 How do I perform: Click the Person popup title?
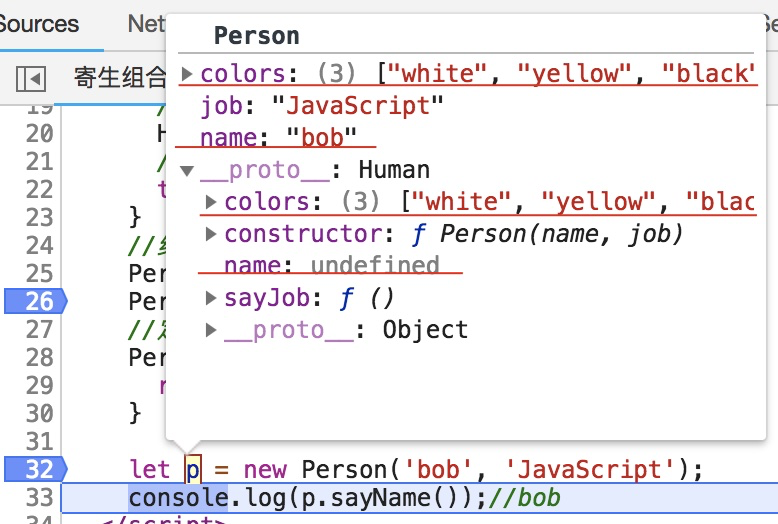pos(257,36)
